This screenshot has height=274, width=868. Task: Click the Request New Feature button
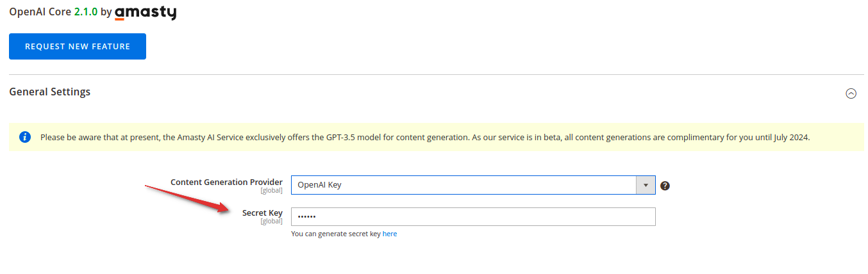pos(78,46)
